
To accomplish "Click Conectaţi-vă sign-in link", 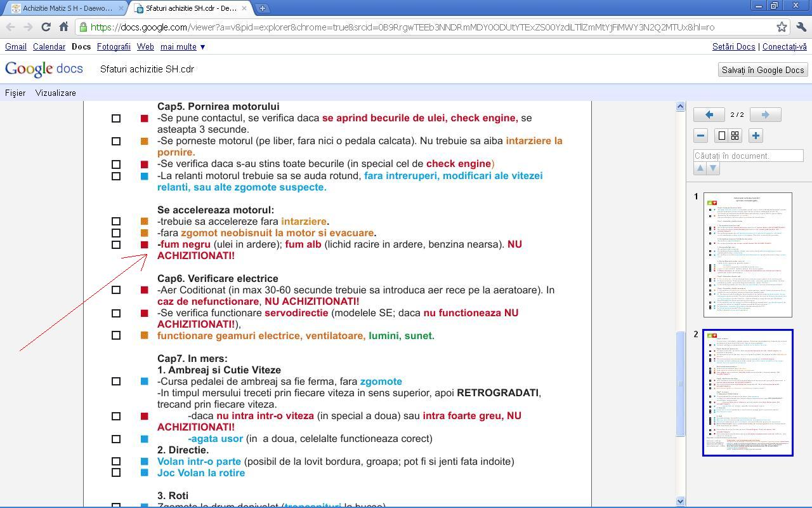I will click(x=785, y=47).
